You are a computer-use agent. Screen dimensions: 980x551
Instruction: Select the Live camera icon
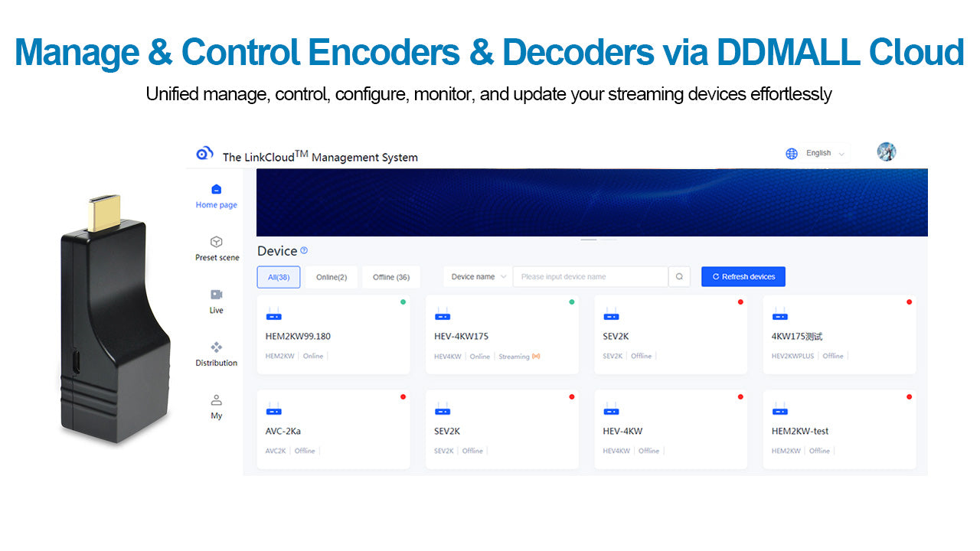tap(217, 295)
